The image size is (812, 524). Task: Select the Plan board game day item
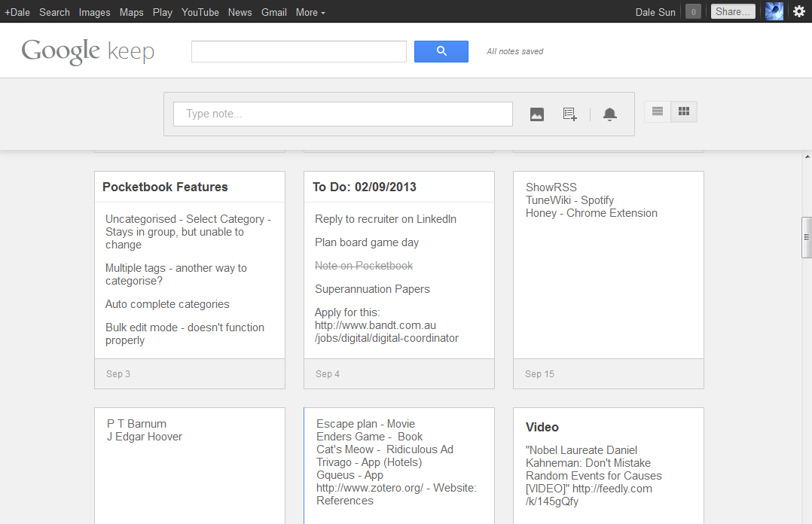click(x=367, y=242)
